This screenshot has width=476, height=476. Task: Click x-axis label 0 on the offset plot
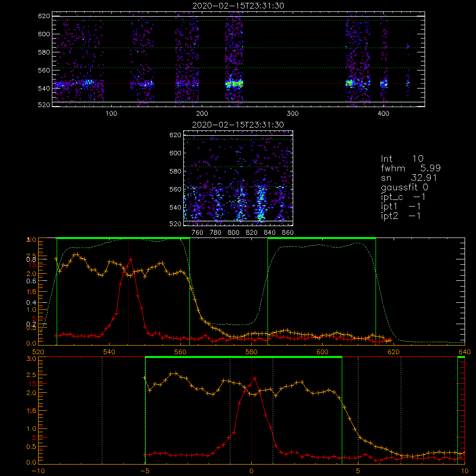(251, 471)
